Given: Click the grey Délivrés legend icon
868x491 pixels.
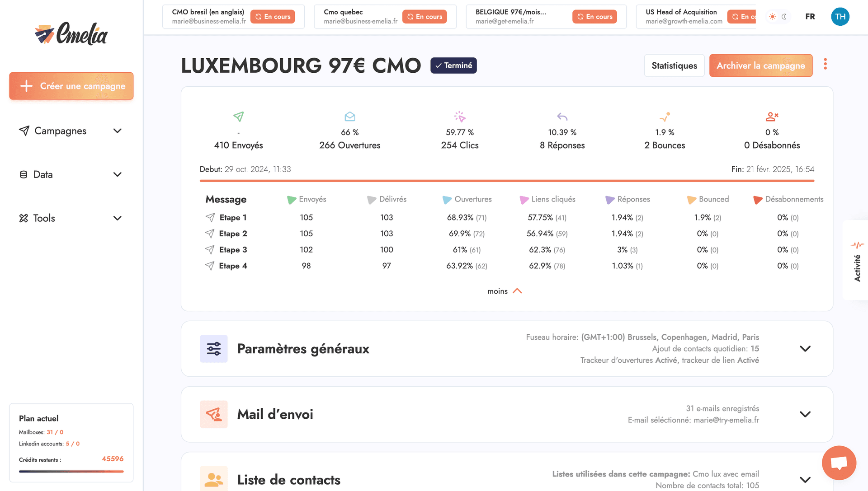Looking at the screenshot, I should click(372, 200).
